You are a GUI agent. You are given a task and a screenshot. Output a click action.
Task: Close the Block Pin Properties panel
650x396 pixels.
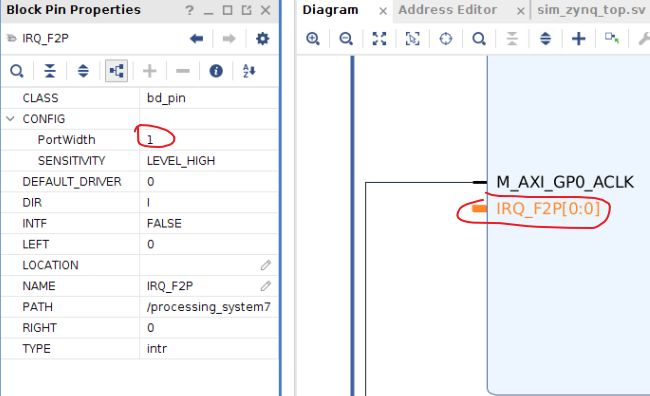pos(266,10)
